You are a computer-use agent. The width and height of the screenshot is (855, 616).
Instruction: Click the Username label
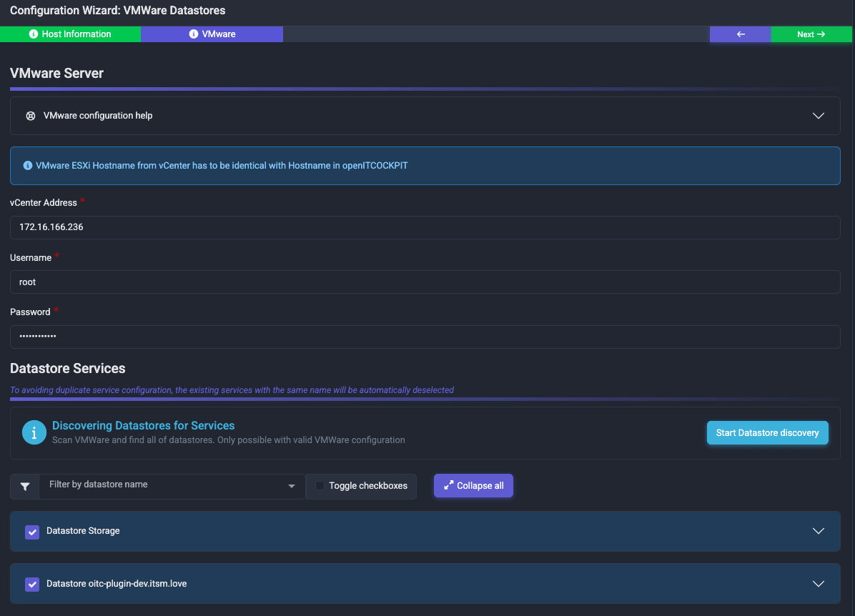click(x=31, y=258)
